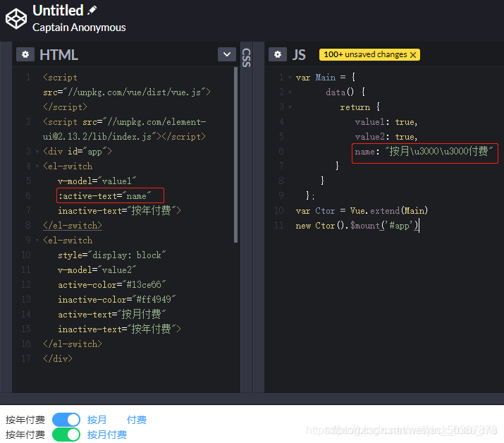Expand the collapsed CSS panel tab
The image size is (504, 443).
246,57
